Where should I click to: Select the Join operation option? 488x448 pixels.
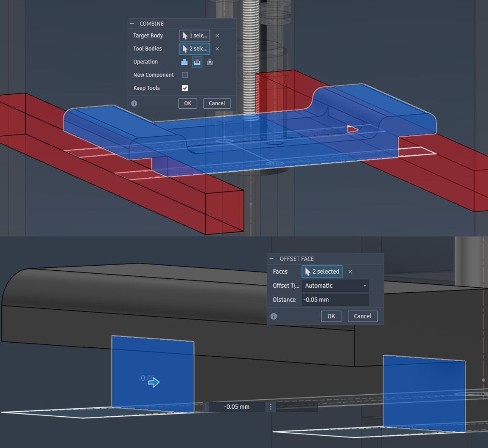[x=184, y=62]
